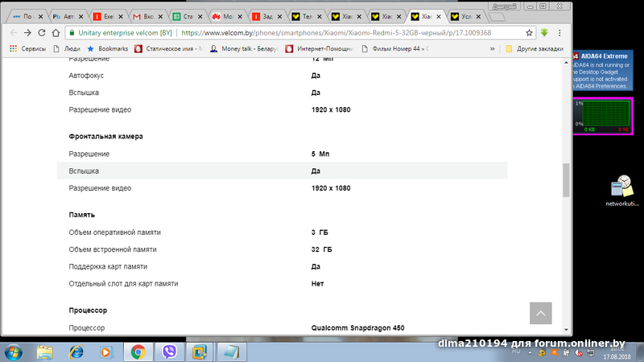Open media player taskbar icon

point(106,352)
